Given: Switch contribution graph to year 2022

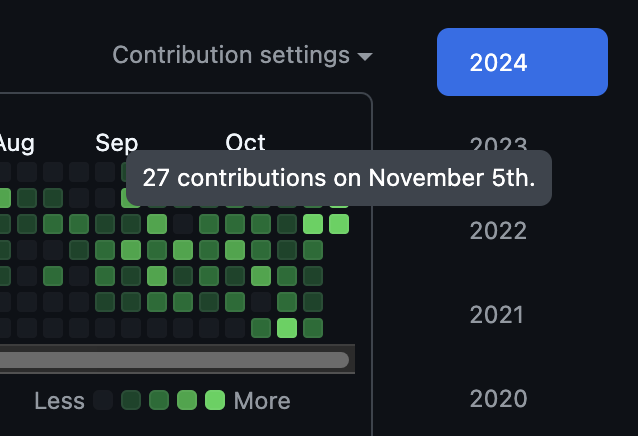Looking at the screenshot, I should pyautogui.click(x=498, y=231).
